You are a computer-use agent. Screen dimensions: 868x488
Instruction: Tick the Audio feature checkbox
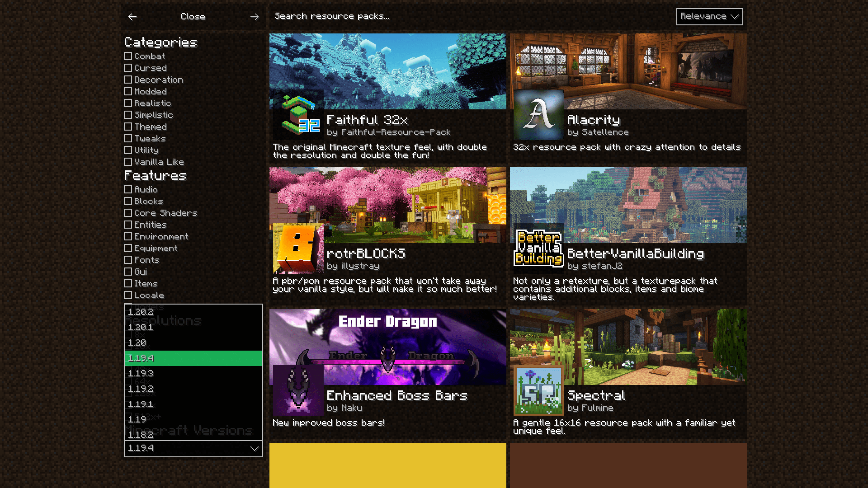point(128,189)
